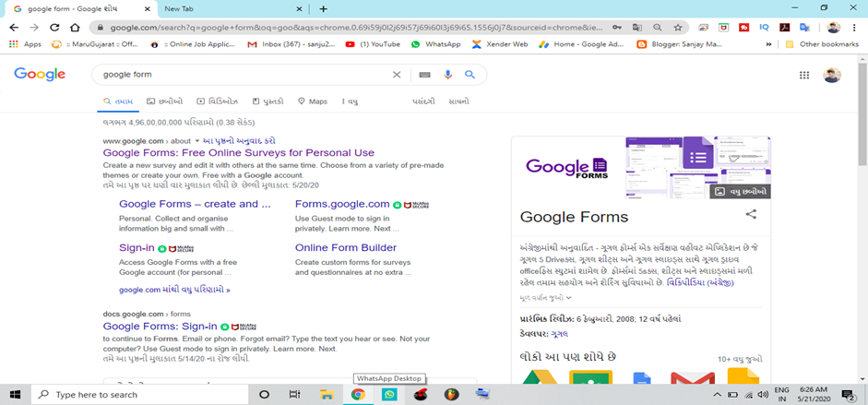Open search Settings (પસંદગી)
Viewport: 868px width, 405px height.
pos(422,101)
